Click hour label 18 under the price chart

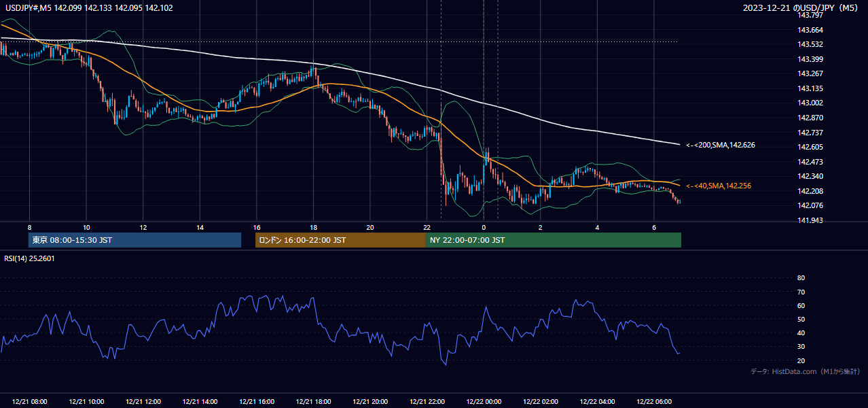tap(313, 226)
